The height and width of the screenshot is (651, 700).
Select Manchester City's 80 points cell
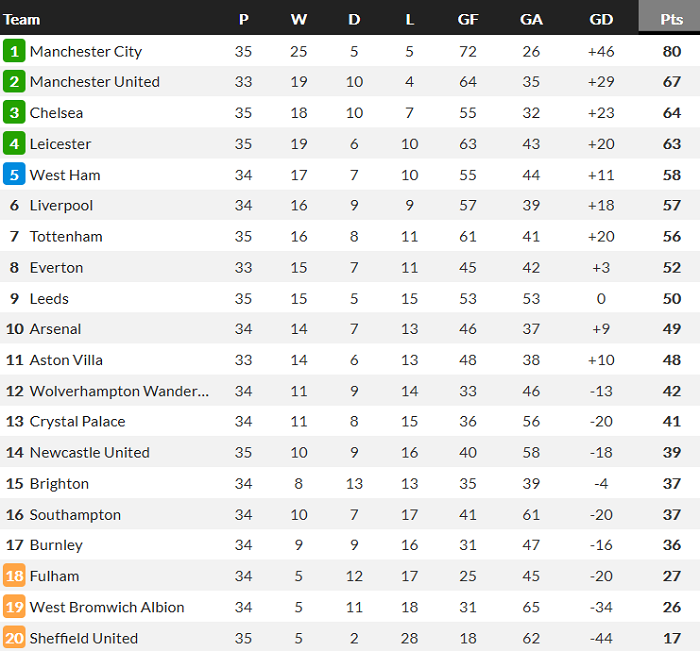pos(671,51)
